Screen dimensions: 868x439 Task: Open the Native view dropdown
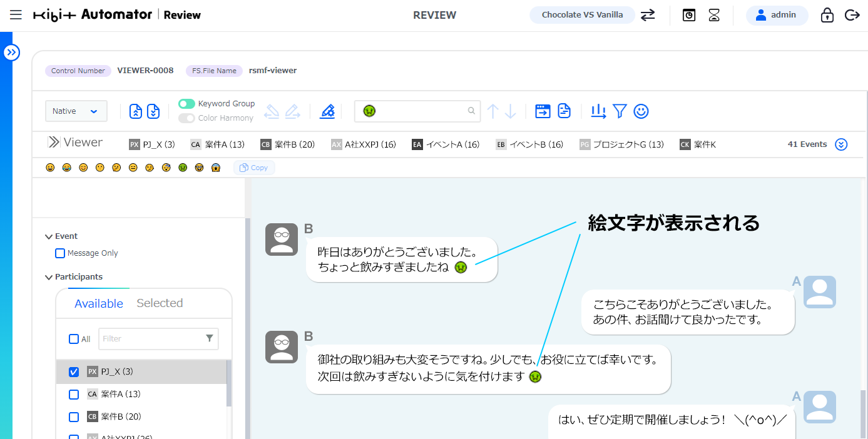coord(76,111)
